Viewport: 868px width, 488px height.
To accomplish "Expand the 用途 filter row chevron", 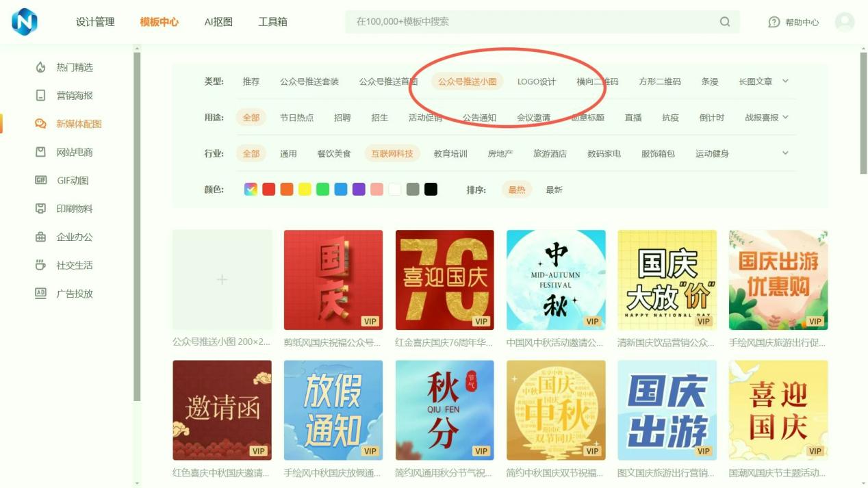I will pos(785,117).
